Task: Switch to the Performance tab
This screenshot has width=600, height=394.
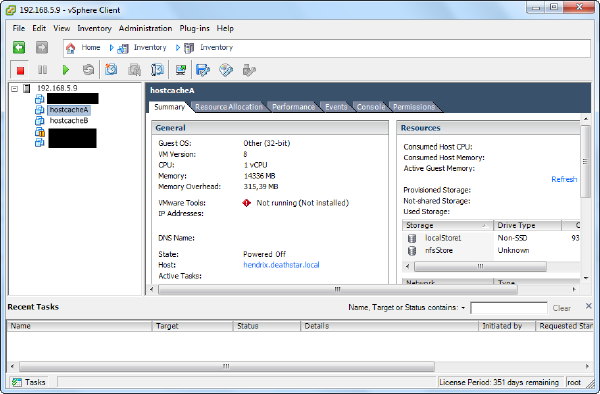Action: click(x=293, y=107)
